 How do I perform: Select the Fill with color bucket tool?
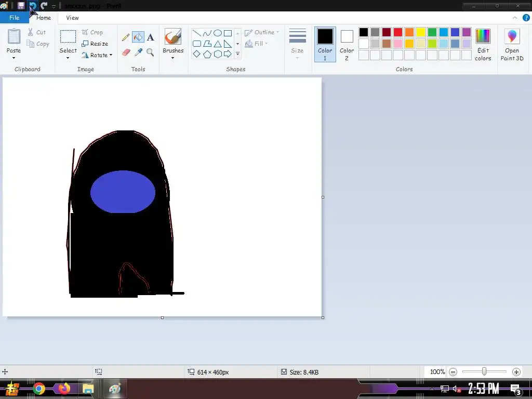[138, 37]
